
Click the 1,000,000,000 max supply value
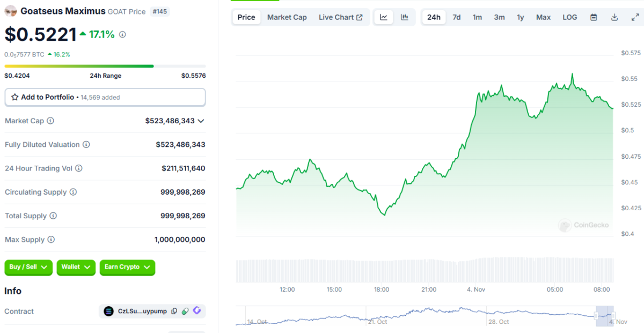coord(180,240)
